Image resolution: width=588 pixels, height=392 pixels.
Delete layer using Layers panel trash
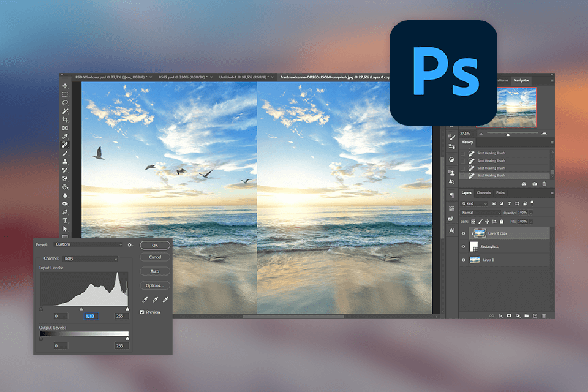[544, 316]
